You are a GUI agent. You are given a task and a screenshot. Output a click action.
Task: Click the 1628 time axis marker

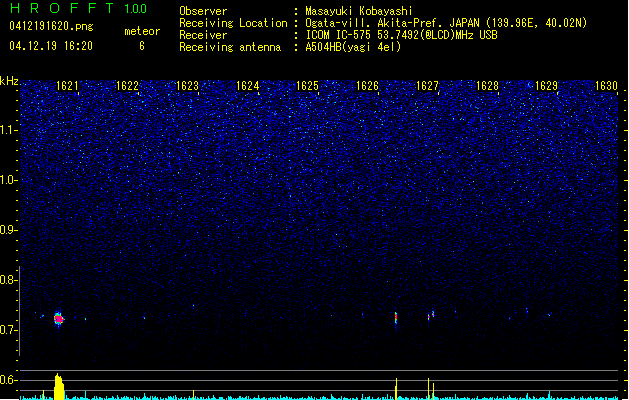[487, 86]
